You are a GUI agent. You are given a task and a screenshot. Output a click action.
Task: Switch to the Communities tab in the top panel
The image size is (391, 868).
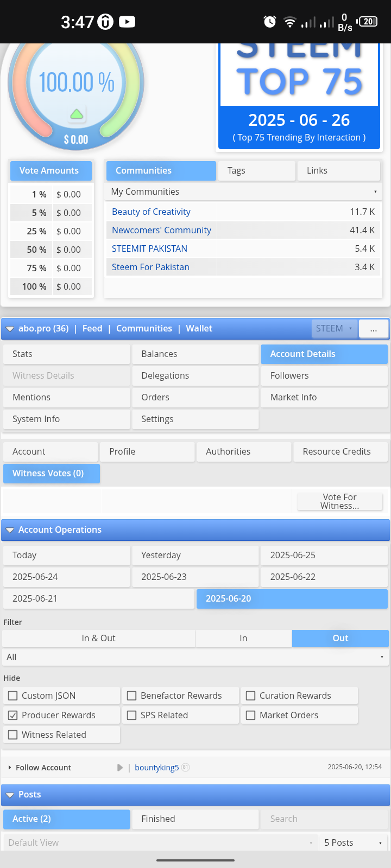tap(161, 170)
